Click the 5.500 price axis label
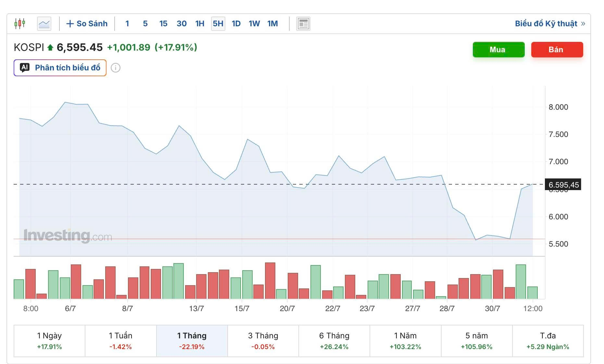This screenshot has width=604, height=364. (558, 244)
